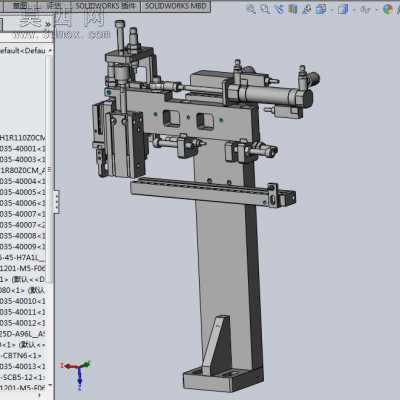Select tree row 035-40012<1
The image size is (400, 400).
point(23,323)
